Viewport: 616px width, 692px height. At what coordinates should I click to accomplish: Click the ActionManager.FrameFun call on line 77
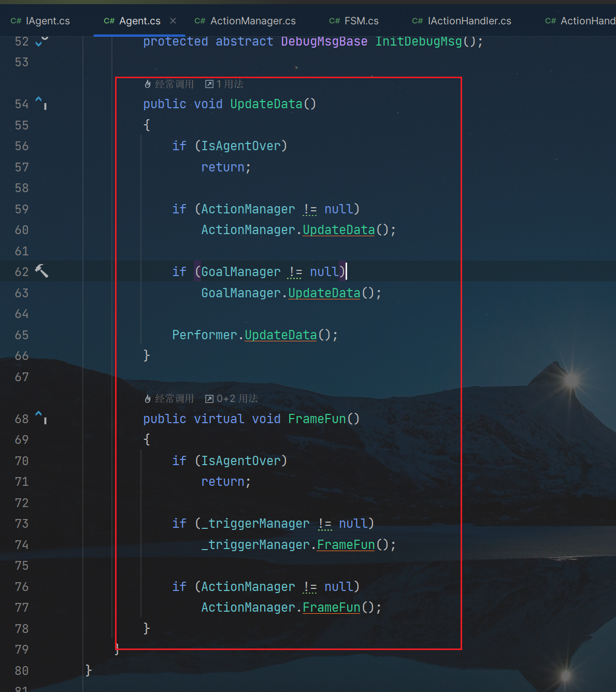tap(331, 608)
